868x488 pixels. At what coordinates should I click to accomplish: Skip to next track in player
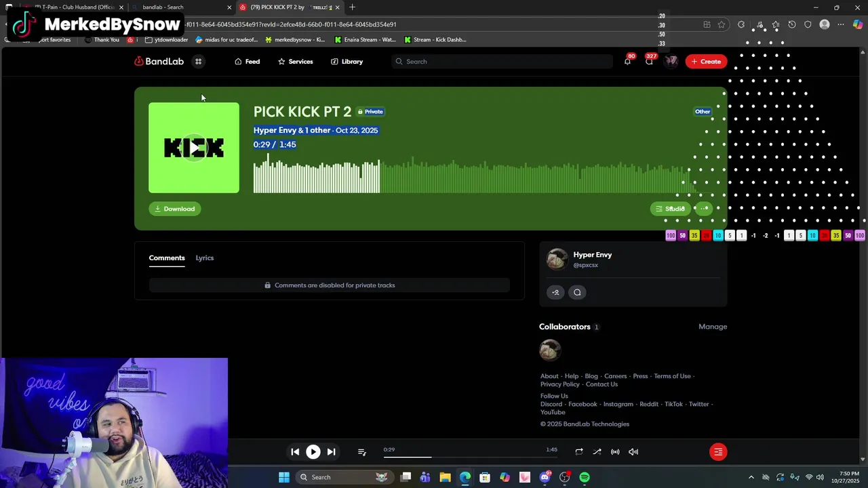(331, 452)
